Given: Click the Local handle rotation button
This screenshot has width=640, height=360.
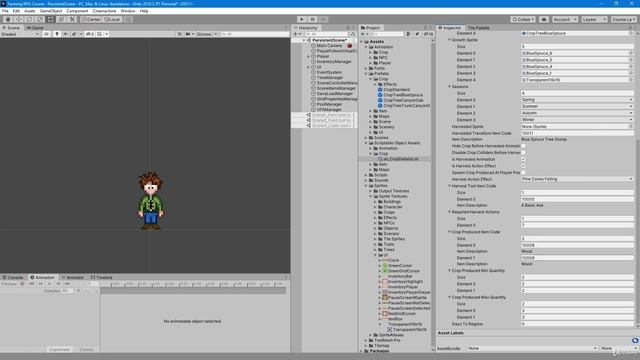Looking at the screenshot, I should pos(112,19).
